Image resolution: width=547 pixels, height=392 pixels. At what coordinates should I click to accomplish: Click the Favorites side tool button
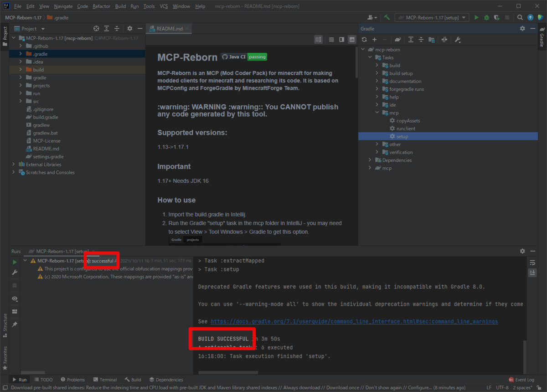[5, 358]
